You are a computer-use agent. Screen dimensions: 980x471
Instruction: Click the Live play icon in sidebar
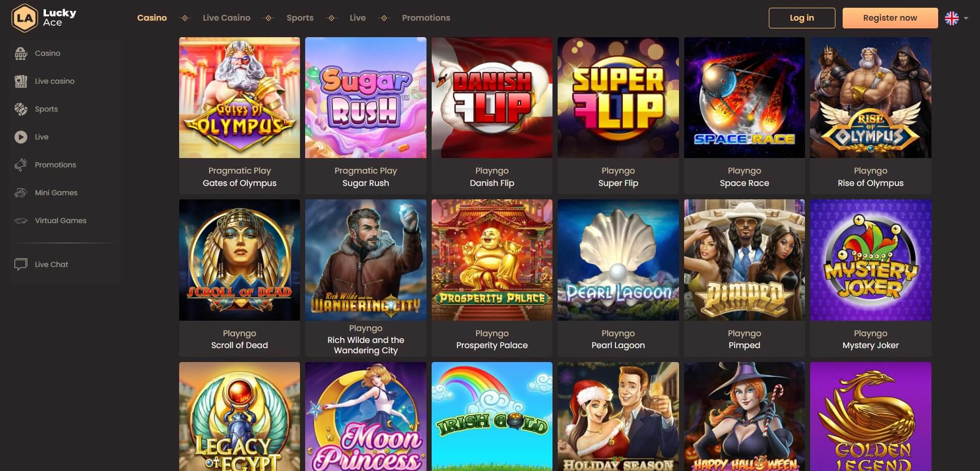pos(21,137)
